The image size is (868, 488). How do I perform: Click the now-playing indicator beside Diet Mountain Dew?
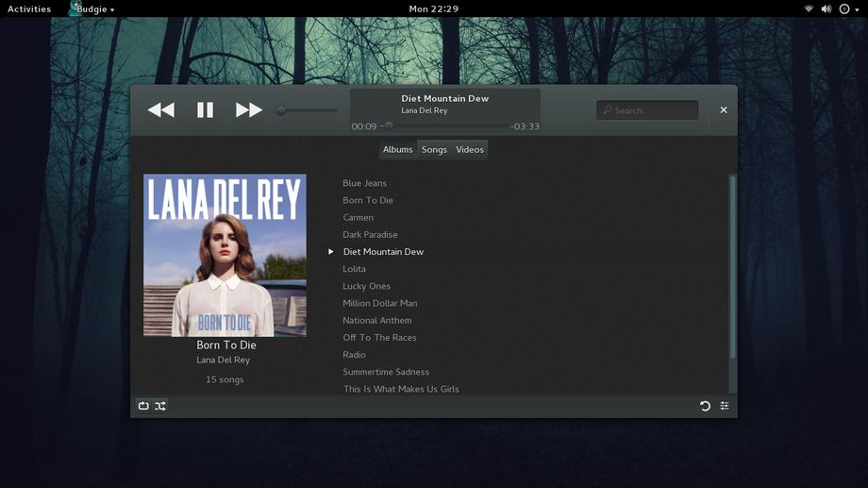click(330, 251)
